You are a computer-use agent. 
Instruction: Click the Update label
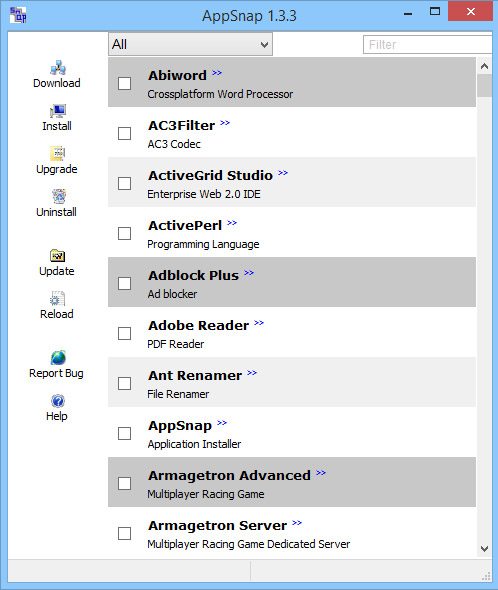(x=57, y=271)
